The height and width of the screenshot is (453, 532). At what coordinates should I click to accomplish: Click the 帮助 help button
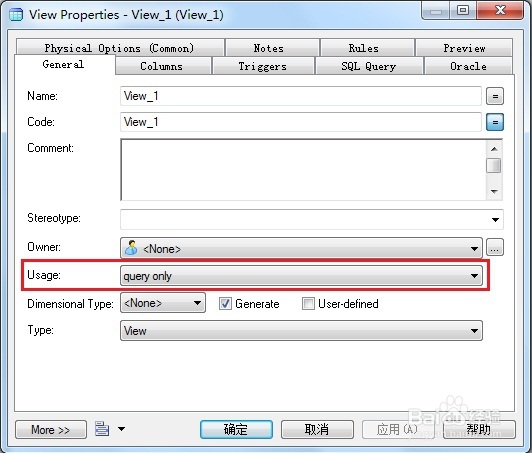(479, 430)
